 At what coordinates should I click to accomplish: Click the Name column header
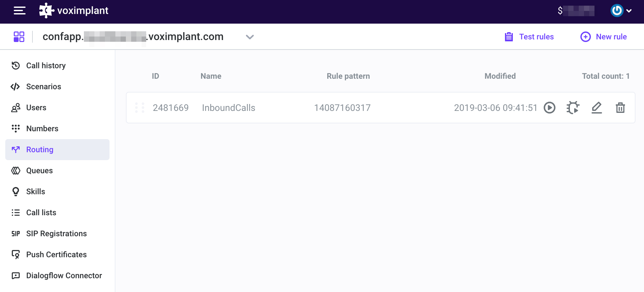coord(211,76)
